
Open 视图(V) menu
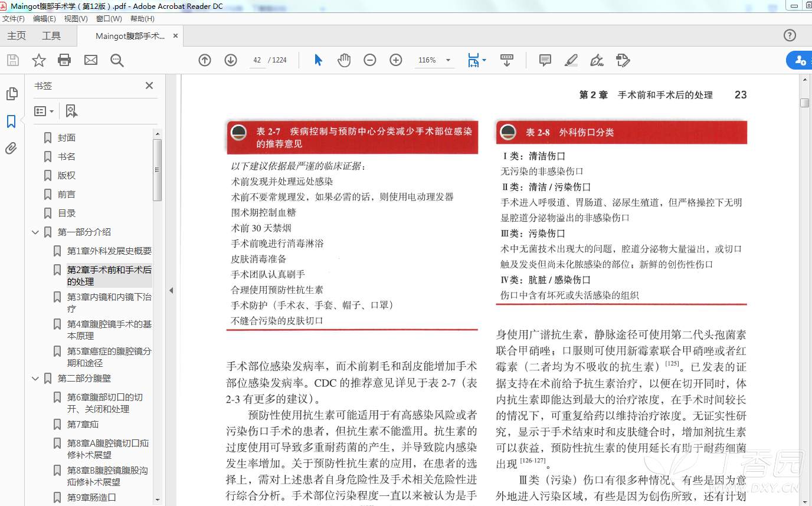point(76,19)
